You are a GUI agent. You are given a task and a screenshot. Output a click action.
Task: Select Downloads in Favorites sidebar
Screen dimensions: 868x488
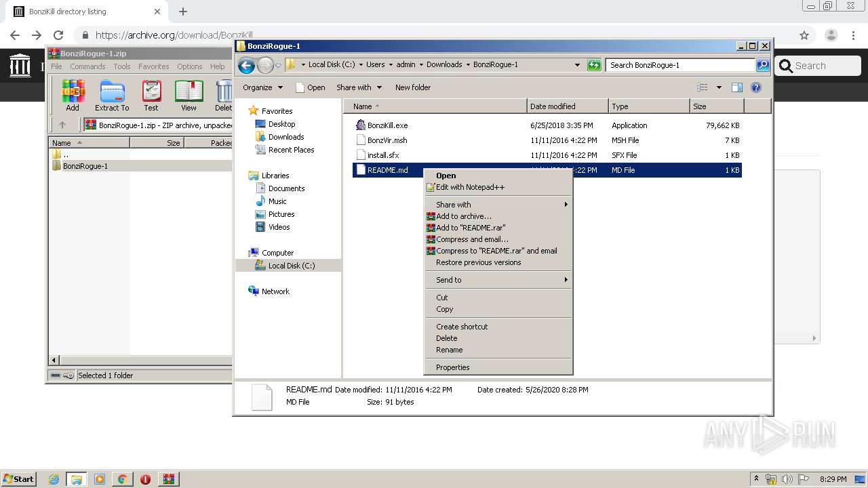(x=279, y=137)
